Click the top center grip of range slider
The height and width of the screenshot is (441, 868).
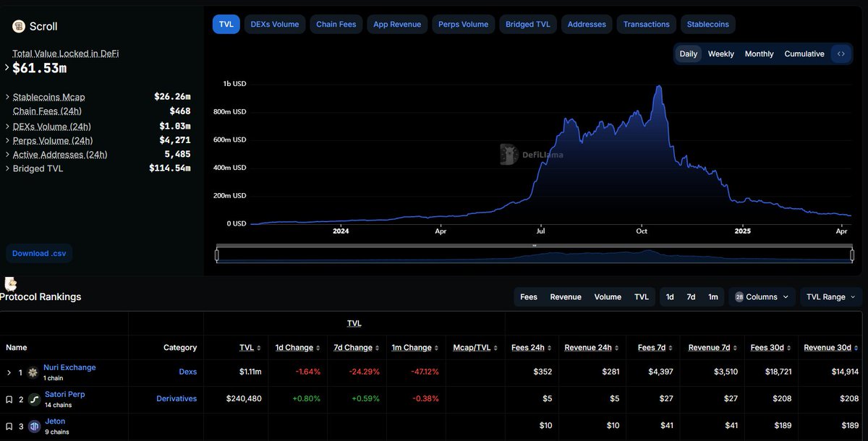535,246
